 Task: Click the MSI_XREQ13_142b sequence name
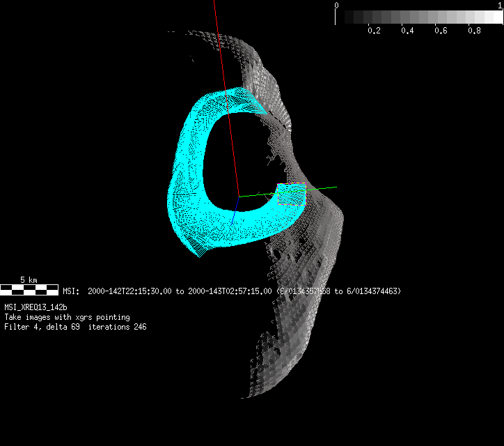pos(36,307)
